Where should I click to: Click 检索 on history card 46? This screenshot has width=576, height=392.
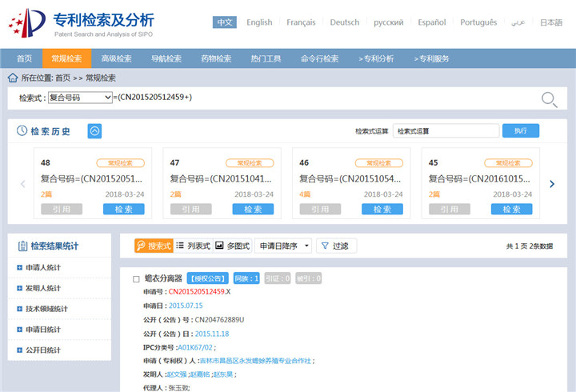pyautogui.click(x=382, y=209)
